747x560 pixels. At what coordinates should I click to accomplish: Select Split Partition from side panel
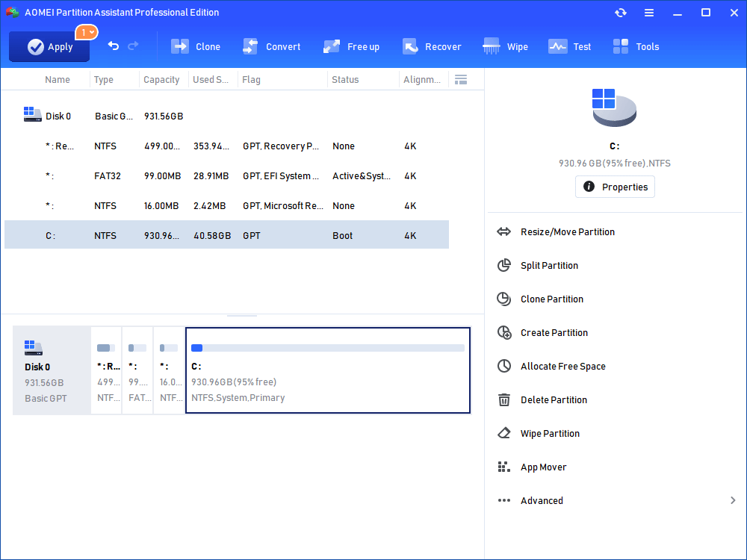pos(549,266)
